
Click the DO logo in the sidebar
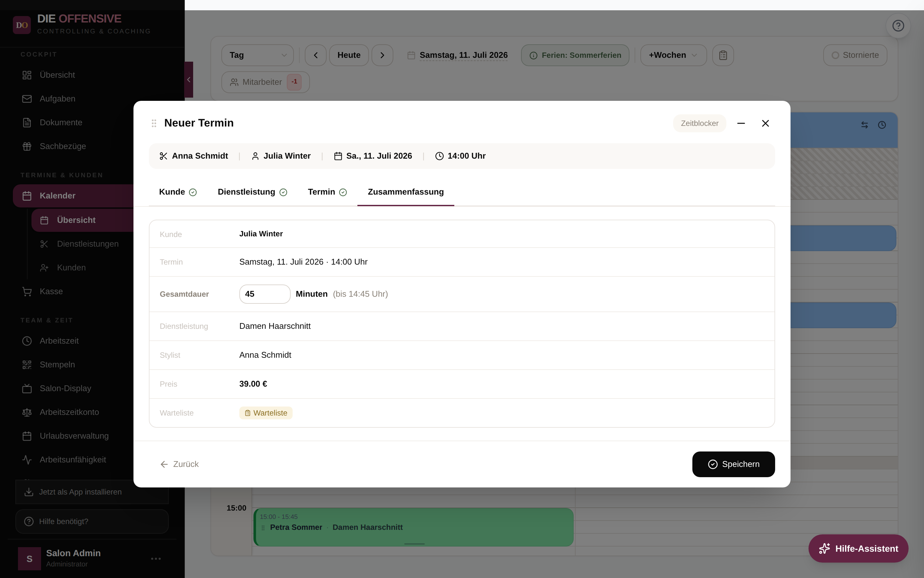(22, 25)
